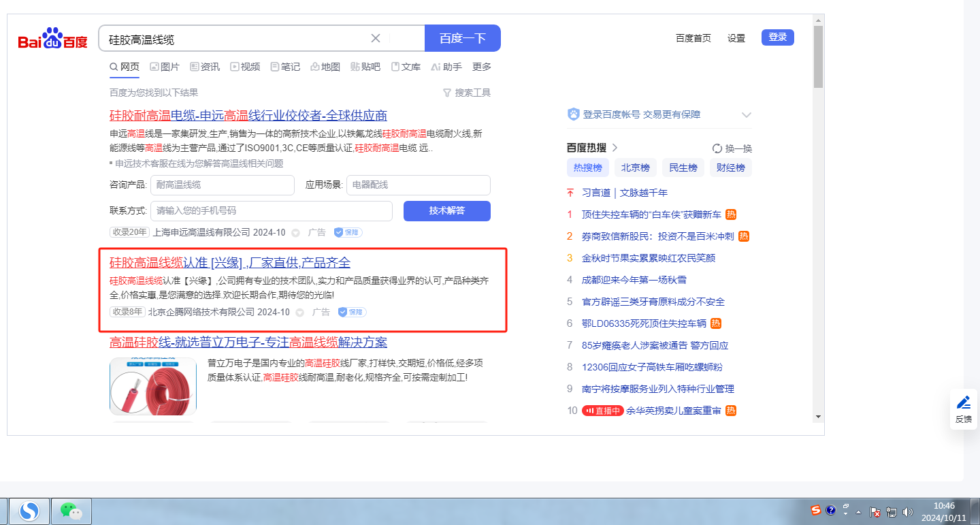Click the red cable product thumbnail
The image size is (980, 525).
(153, 386)
